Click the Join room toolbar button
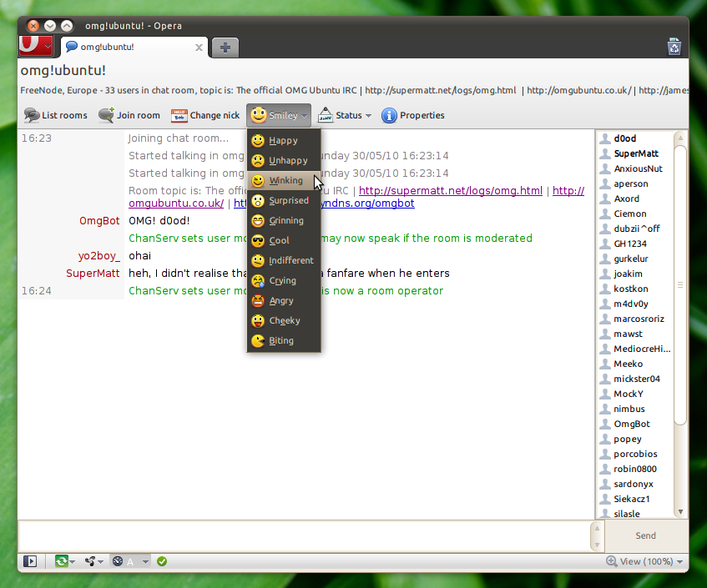The width and height of the screenshot is (707, 588). (129, 115)
